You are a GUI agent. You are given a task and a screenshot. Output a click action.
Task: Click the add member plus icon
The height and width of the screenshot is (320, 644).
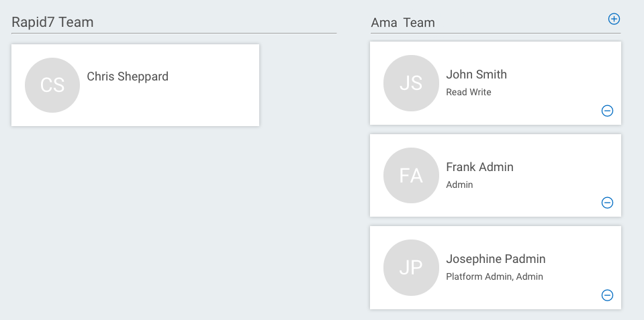pos(614,19)
